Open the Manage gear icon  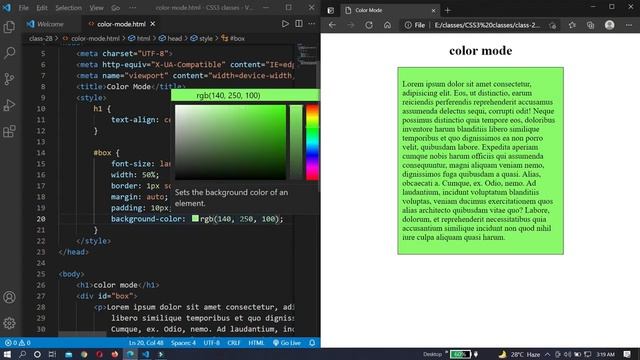point(9,323)
